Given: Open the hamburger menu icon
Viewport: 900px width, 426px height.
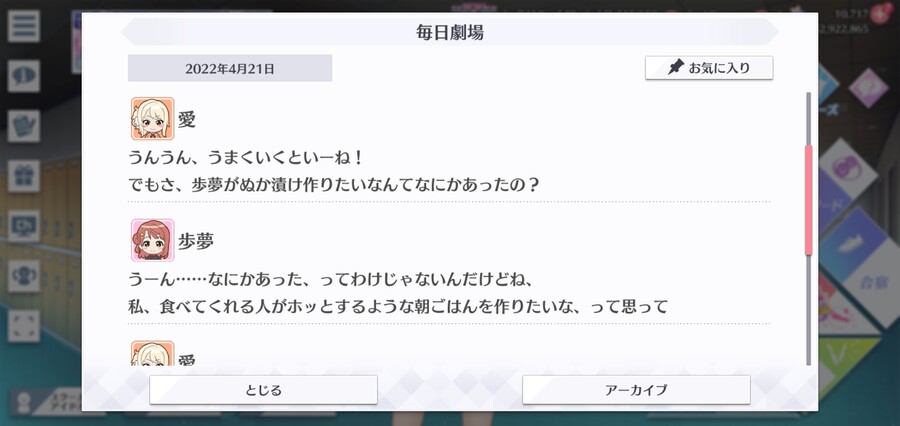Looking at the screenshot, I should point(24,26).
